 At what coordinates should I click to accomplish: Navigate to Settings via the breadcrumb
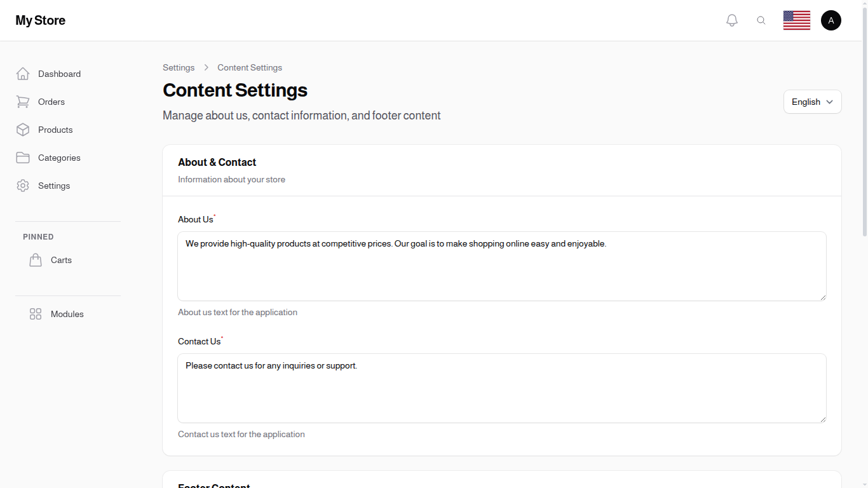coord(179,67)
